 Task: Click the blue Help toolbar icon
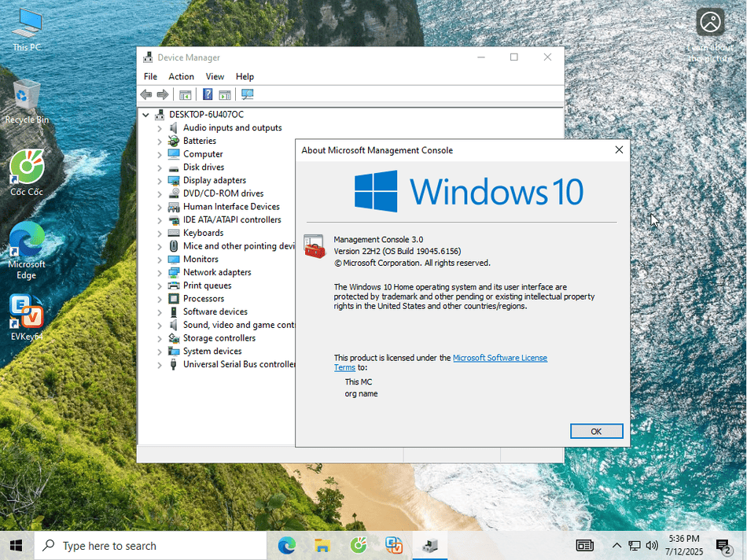click(x=208, y=94)
